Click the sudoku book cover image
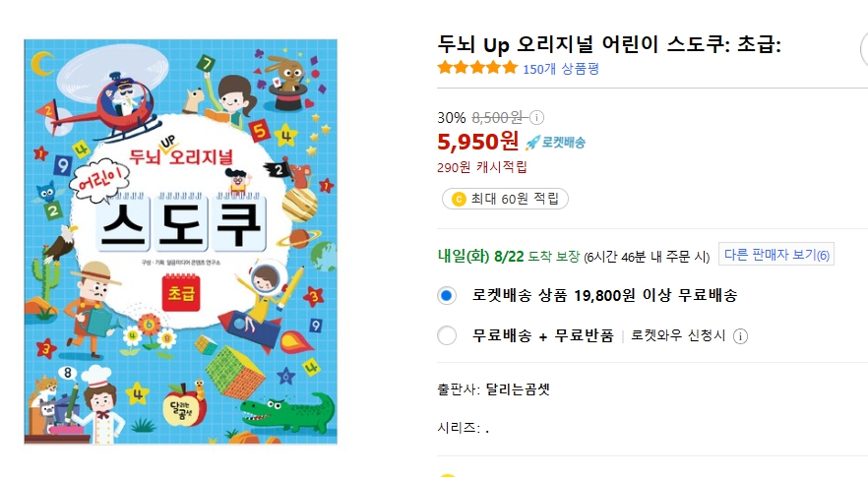868x477 pixels. (x=181, y=241)
